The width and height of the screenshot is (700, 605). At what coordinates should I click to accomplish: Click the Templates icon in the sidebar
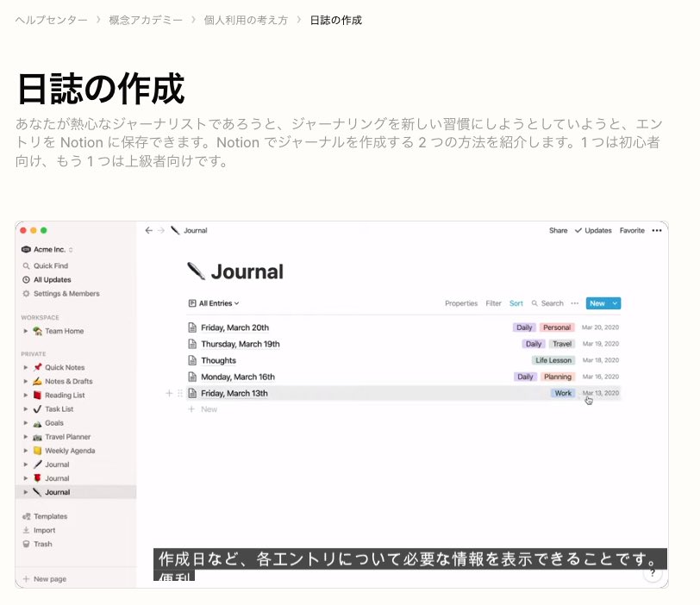(x=27, y=516)
